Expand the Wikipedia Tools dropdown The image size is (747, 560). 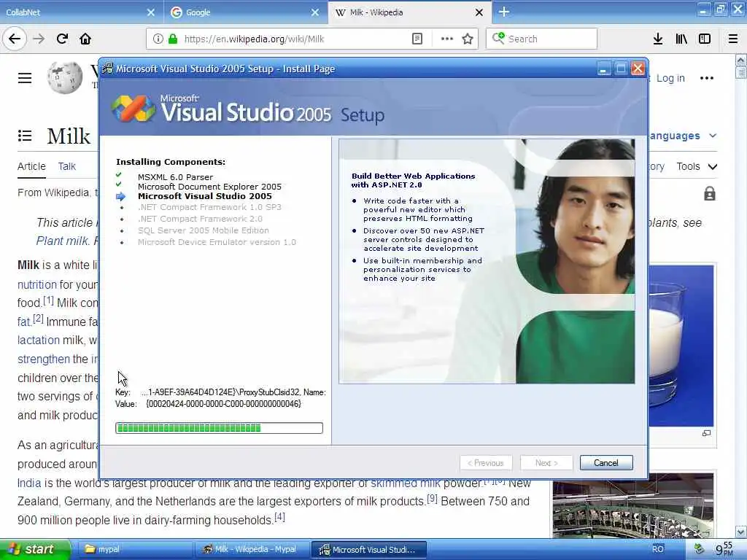[697, 166]
